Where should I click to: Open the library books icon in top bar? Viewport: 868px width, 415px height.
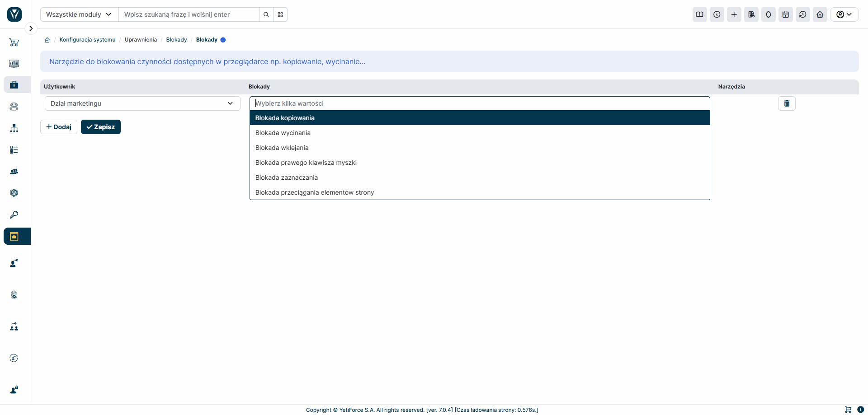751,14
